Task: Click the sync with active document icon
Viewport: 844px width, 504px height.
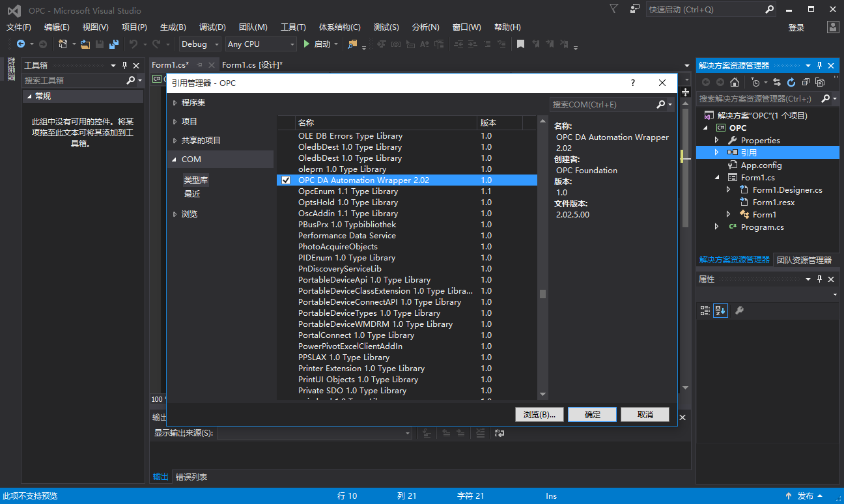Action: 777,82
